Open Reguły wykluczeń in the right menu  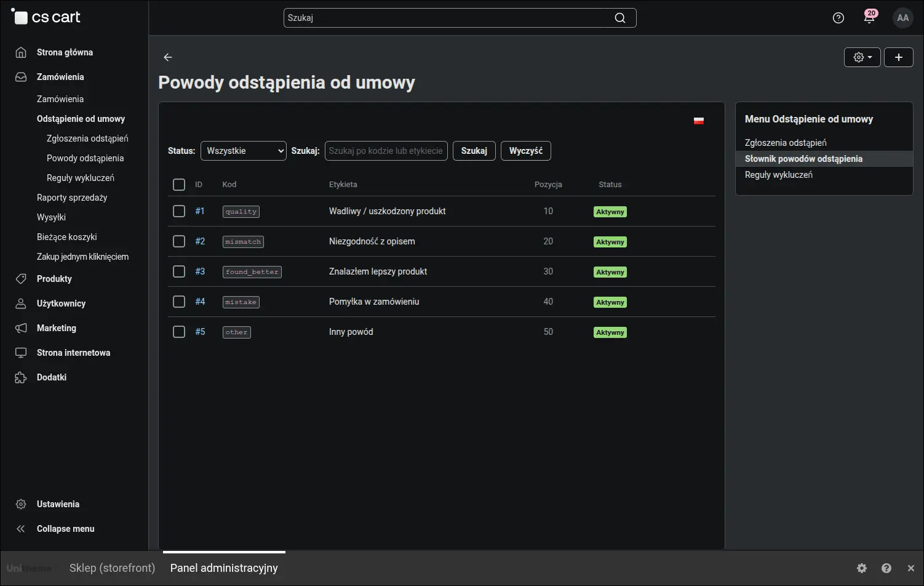[x=779, y=175]
